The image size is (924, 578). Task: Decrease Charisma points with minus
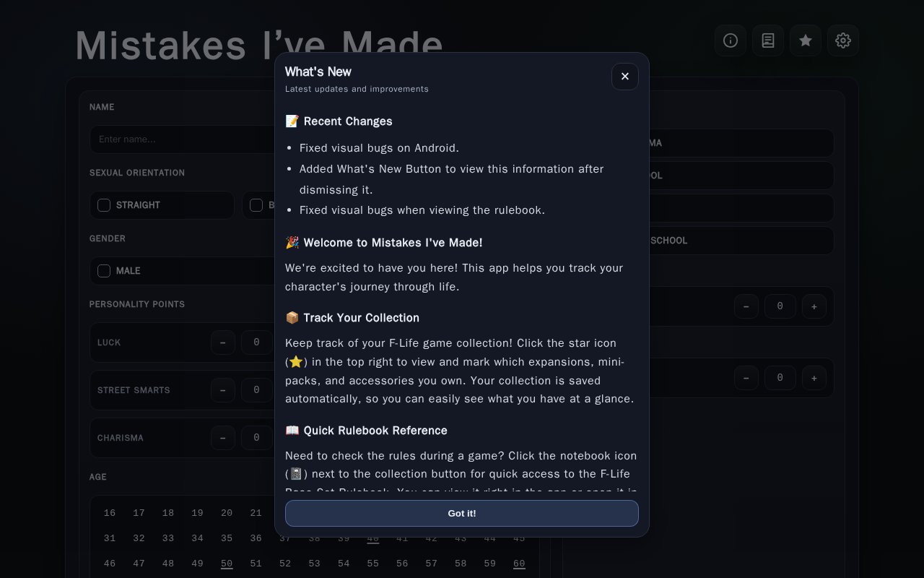coord(223,438)
